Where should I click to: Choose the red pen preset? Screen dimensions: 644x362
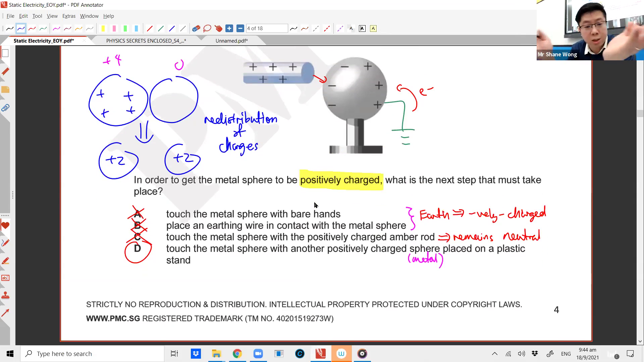click(x=32, y=28)
